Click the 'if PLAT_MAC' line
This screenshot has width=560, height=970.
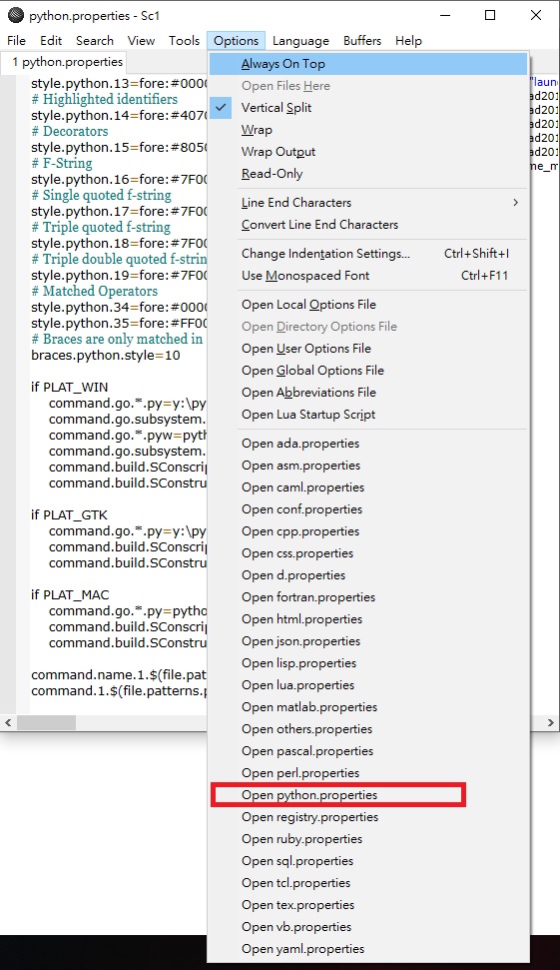(71, 595)
